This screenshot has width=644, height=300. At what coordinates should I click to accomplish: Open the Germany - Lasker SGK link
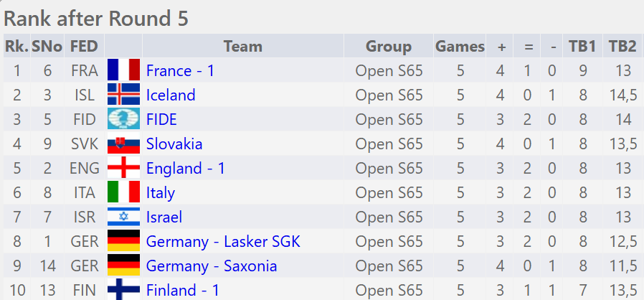(x=223, y=241)
